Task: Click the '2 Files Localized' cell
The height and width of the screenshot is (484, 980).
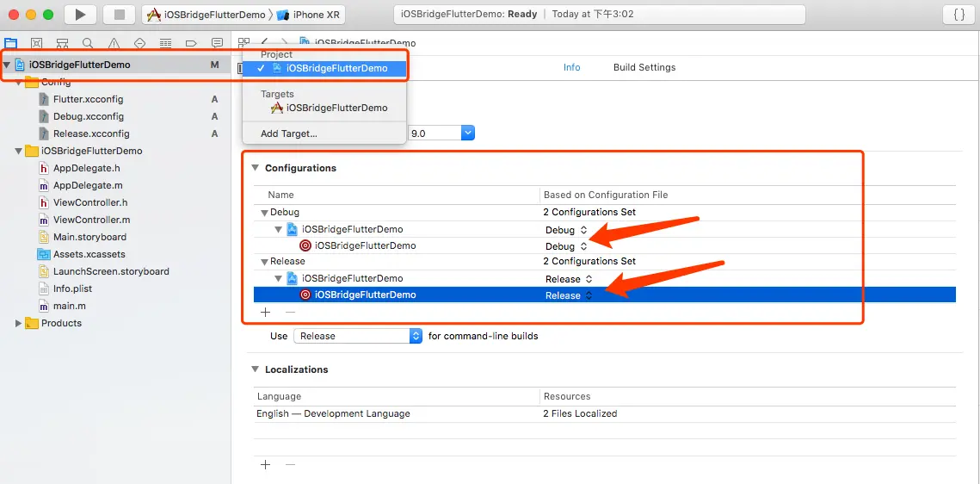Action: [x=580, y=413]
